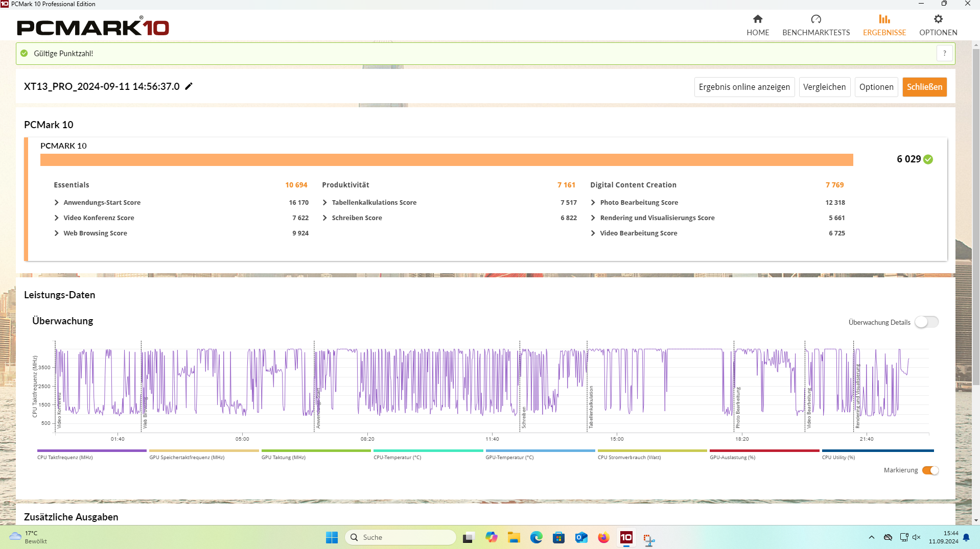Open the weather widget 17°C Bewölkt

28,537
